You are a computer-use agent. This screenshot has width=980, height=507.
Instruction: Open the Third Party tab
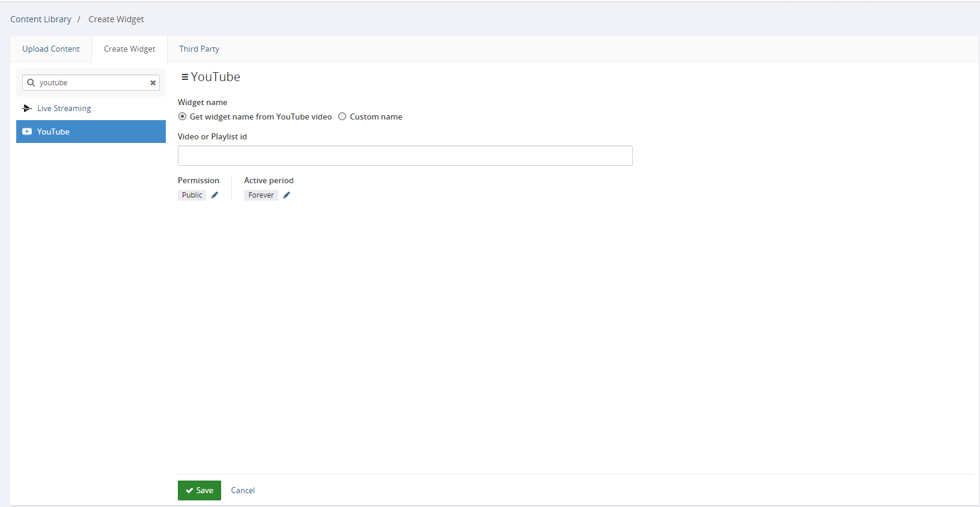click(199, 49)
